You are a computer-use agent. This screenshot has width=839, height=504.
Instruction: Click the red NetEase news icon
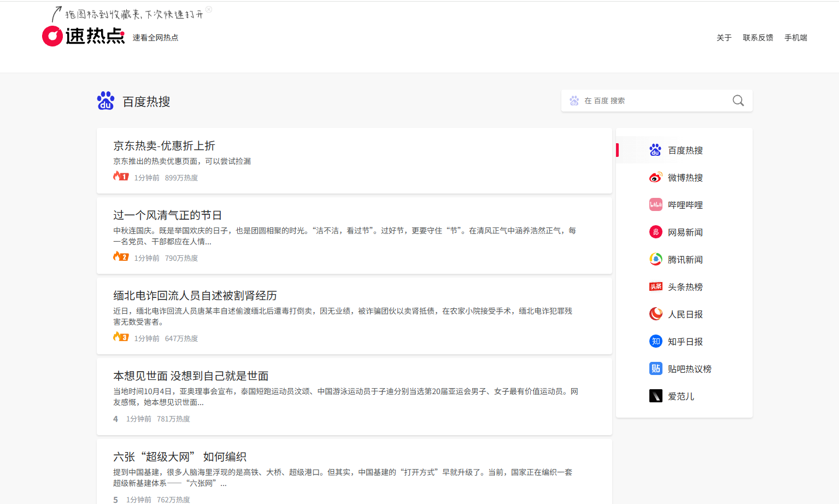(655, 232)
